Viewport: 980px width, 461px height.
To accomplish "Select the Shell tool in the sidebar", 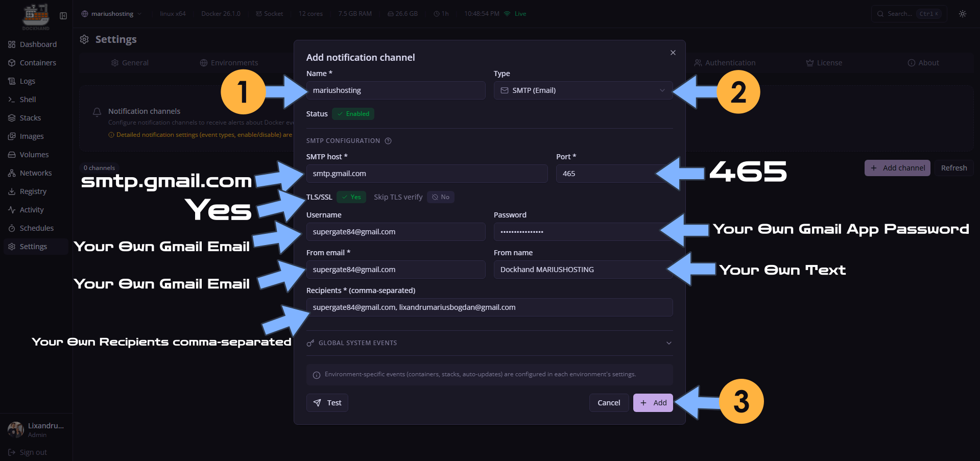I will [28, 99].
